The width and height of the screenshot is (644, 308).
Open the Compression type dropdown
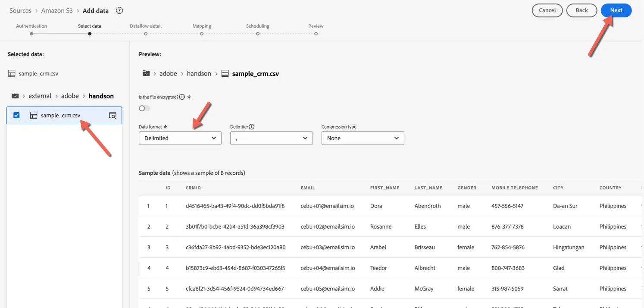click(x=363, y=138)
